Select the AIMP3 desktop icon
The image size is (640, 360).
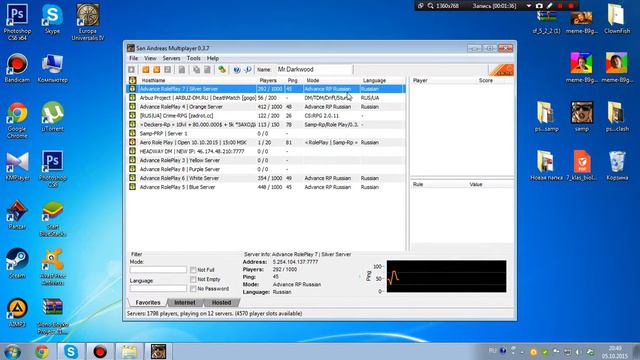tap(17, 313)
